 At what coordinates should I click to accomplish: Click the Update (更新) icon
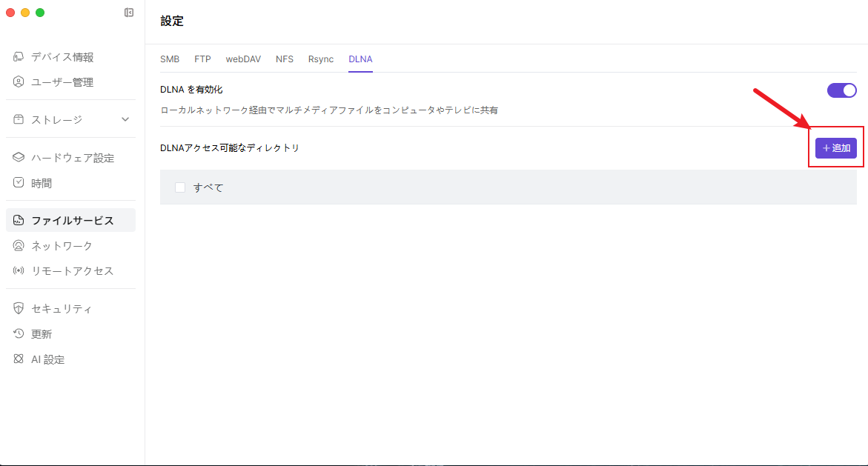coord(19,334)
